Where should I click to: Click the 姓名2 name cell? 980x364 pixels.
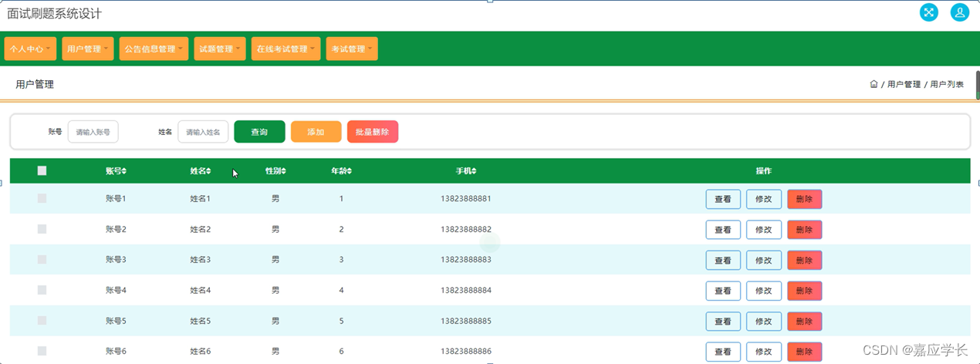[x=201, y=229]
